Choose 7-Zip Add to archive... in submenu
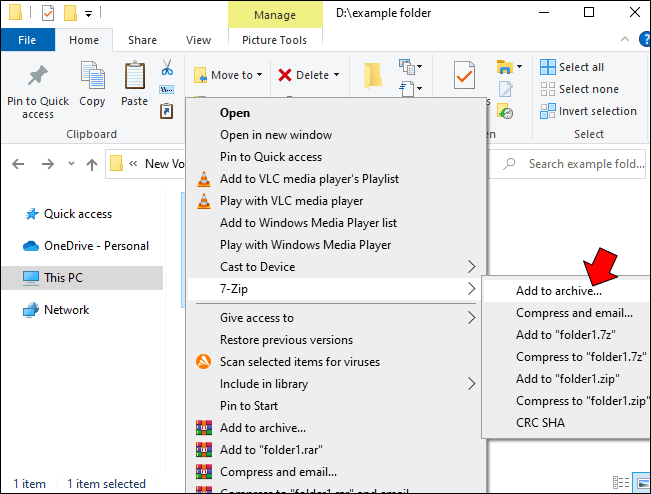The width and height of the screenshot is (651, 494). pyautogui.click(x=567, y=291)
